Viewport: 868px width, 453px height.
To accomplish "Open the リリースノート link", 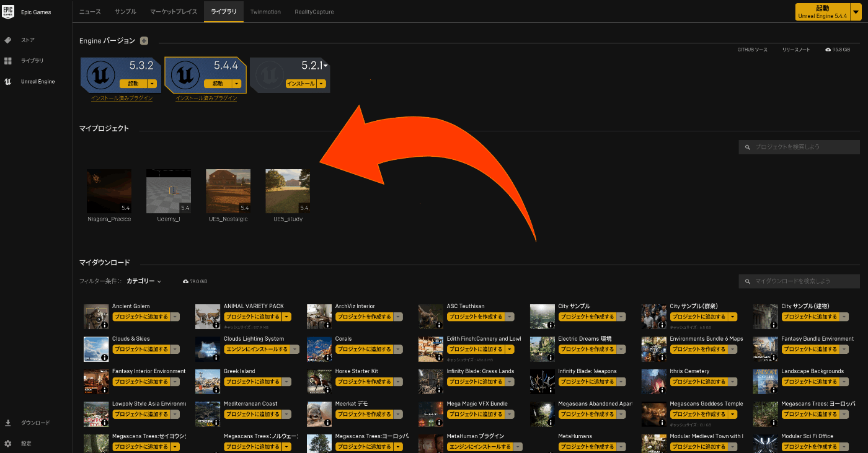I will coord(795,50).
